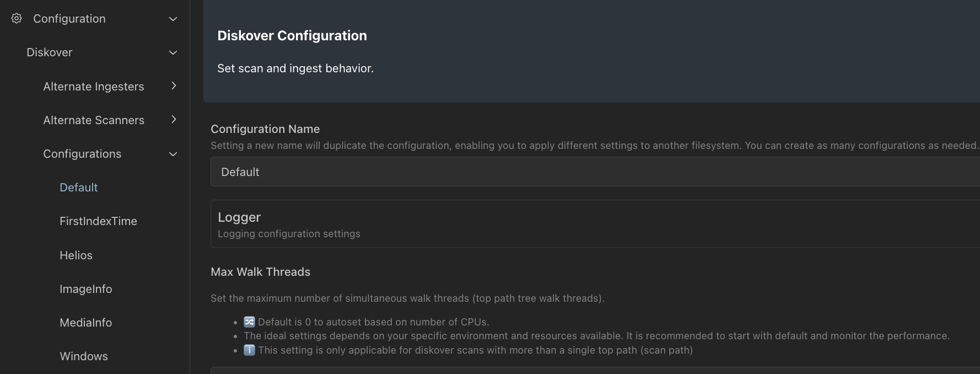Click the Configuration gear icon

17,18
